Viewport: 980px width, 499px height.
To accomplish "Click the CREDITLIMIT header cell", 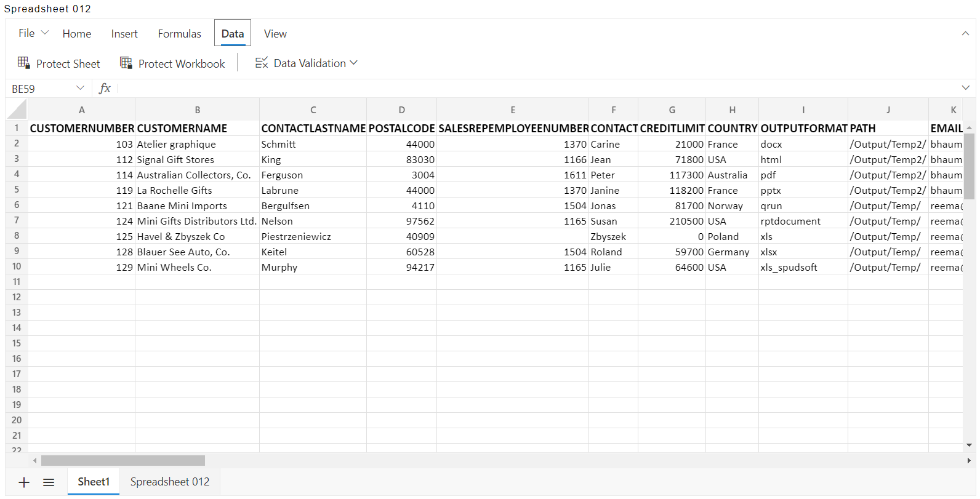I will click(x=672, y=128).
